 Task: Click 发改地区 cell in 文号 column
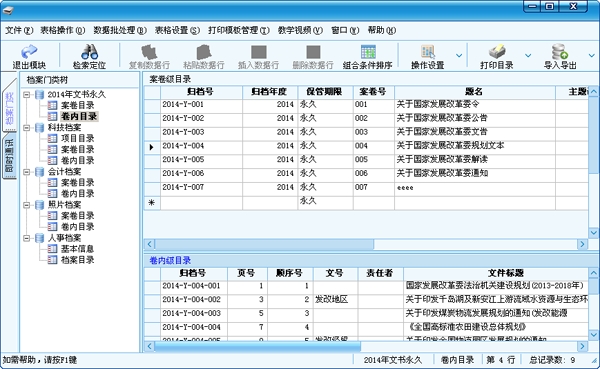[335, 300]
